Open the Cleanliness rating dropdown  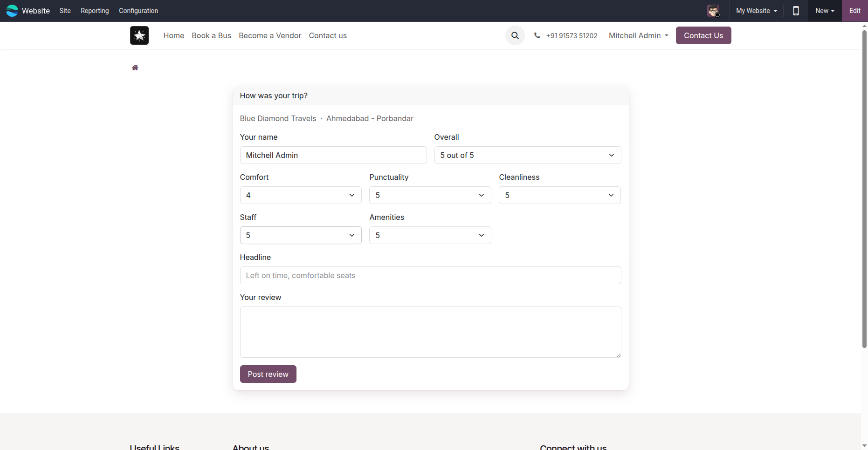coord(560,195)
